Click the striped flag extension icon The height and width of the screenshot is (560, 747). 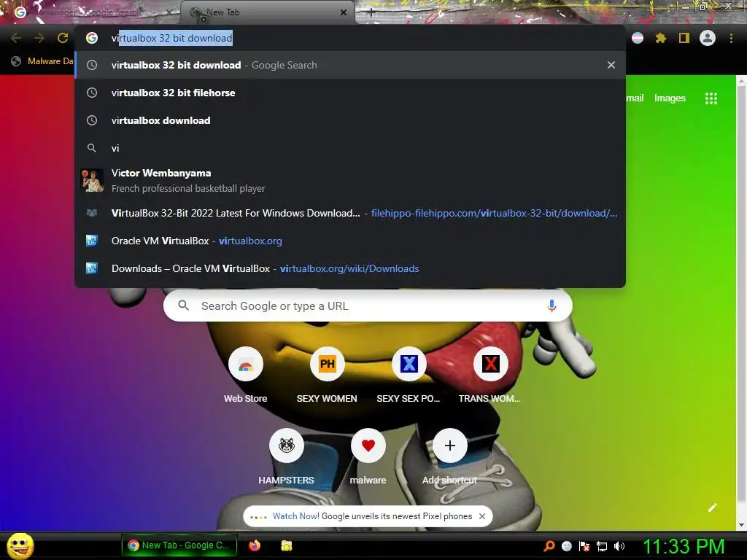(638, 38)
